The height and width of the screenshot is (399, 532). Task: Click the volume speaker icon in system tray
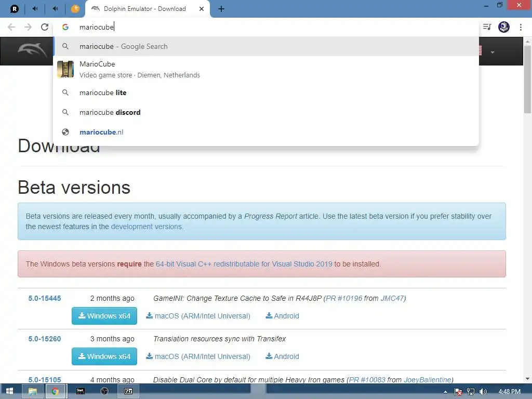tap(483, 392)
